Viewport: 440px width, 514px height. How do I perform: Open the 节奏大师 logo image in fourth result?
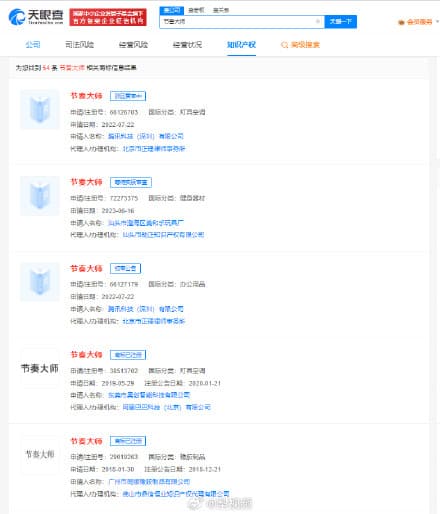click(x=40, y=368)
